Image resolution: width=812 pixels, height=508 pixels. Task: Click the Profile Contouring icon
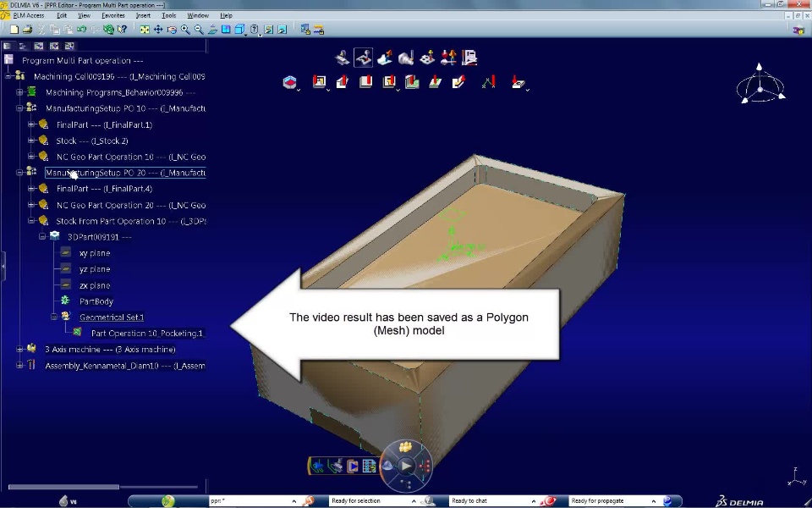[x=365, y=81]
